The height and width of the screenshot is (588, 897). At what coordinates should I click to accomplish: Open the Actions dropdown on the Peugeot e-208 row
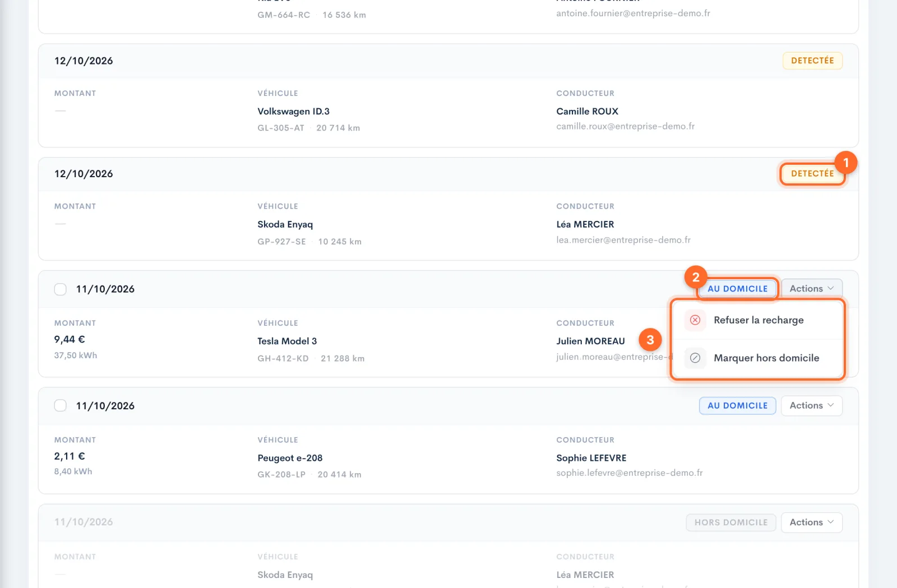(x=812, y=406)
